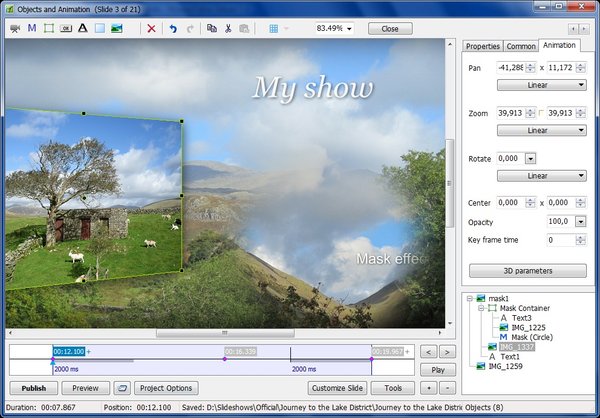Screen dimensions: 600x418
Task: Click the Add Video toolbar icon
Action: [x=15, y=29]
